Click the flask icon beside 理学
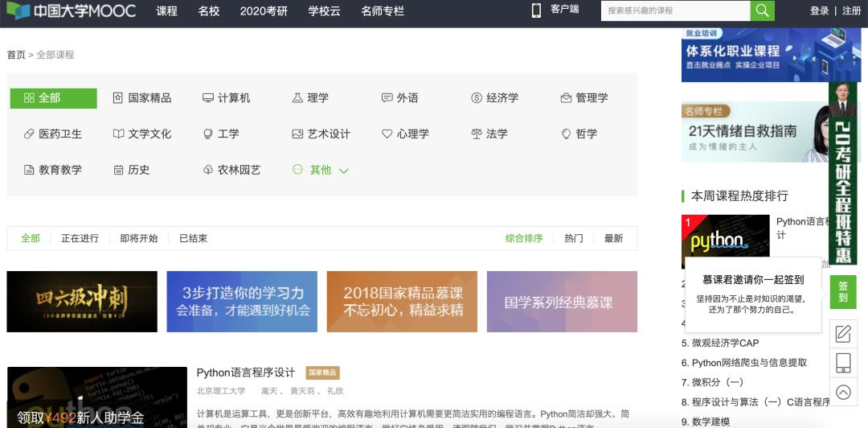The image size is (868, 428). click(x=297, y=98)
